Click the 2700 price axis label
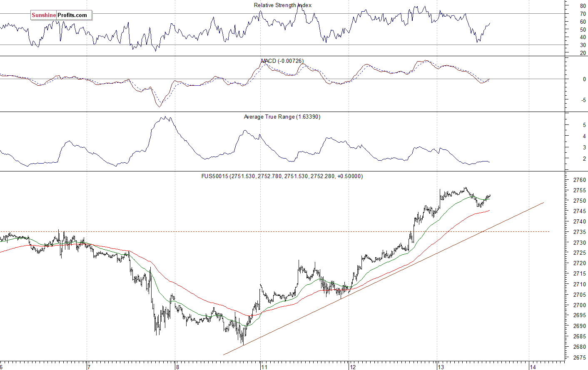The width and height of the screenshot is (588, 370). (x=579, y=305)
